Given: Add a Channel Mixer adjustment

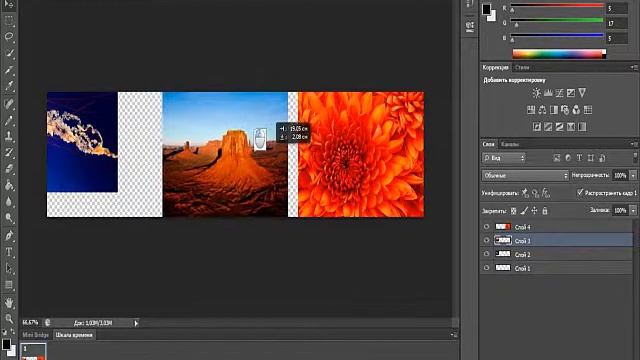Looking at the screenshot, I should coord(576,110).
